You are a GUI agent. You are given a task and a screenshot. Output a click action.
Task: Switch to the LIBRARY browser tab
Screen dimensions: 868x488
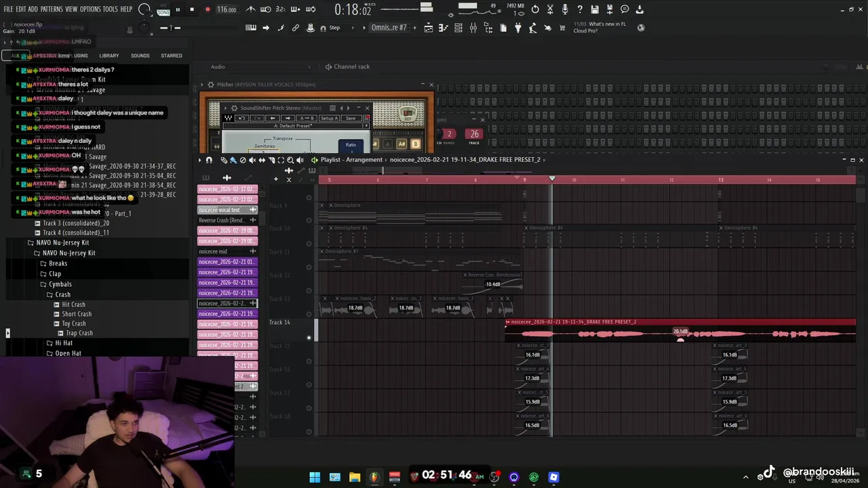(109, 56)
